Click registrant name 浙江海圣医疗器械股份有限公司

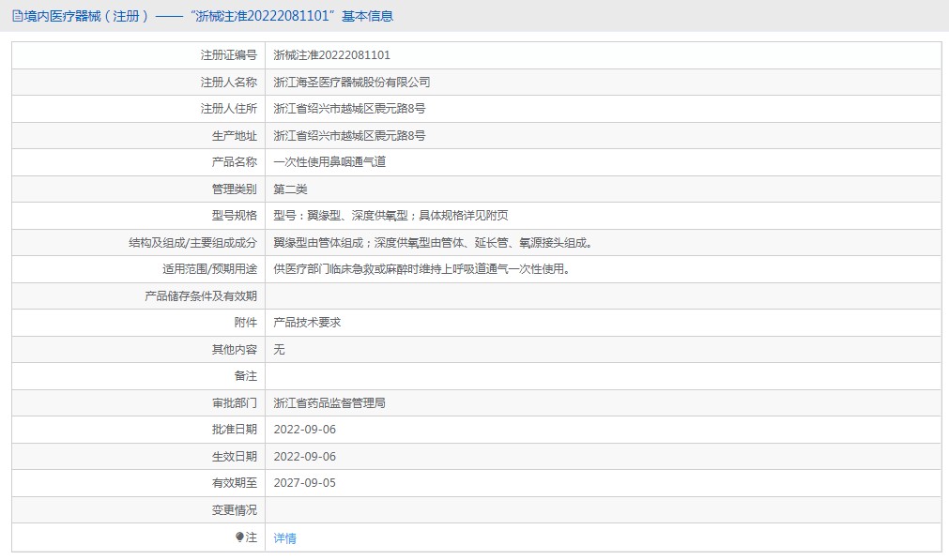(x=352, y=82)
